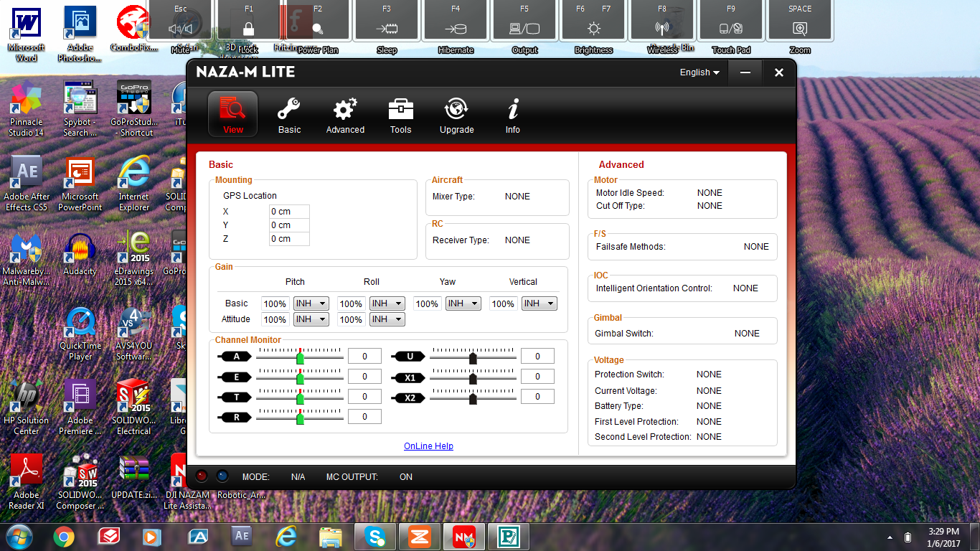Click channel A slider handle
Viewport: 980px width, 551px height.
click(x=300, y=358)
